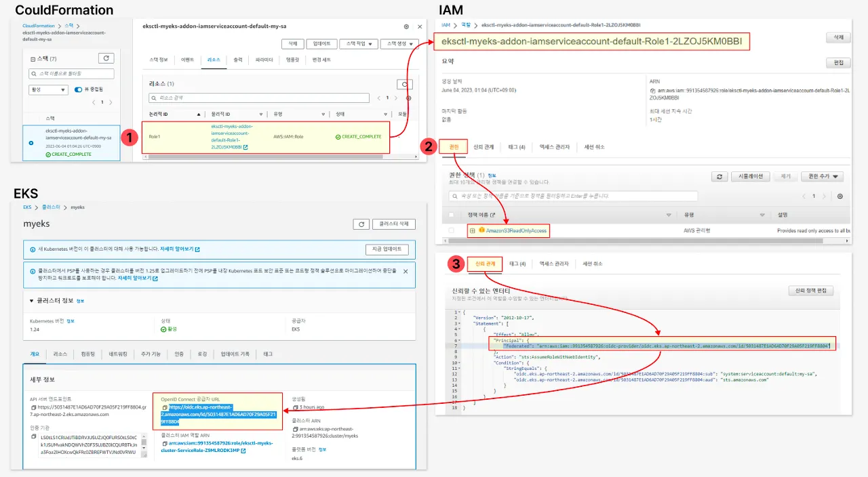Open external link icon beside Role1 physical ID
Image resolution: width=868 pixels, height=477 pixels.
[x=245, y=147]
